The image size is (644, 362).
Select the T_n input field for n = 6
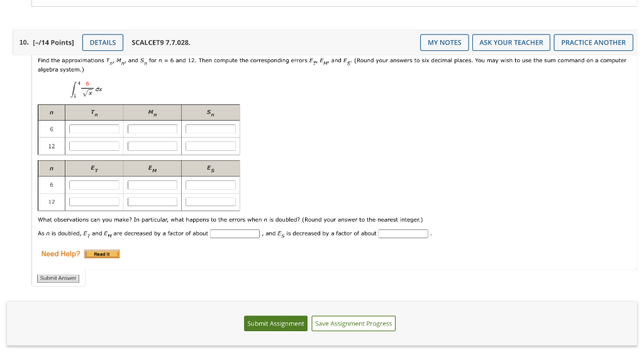pos(93,129)
